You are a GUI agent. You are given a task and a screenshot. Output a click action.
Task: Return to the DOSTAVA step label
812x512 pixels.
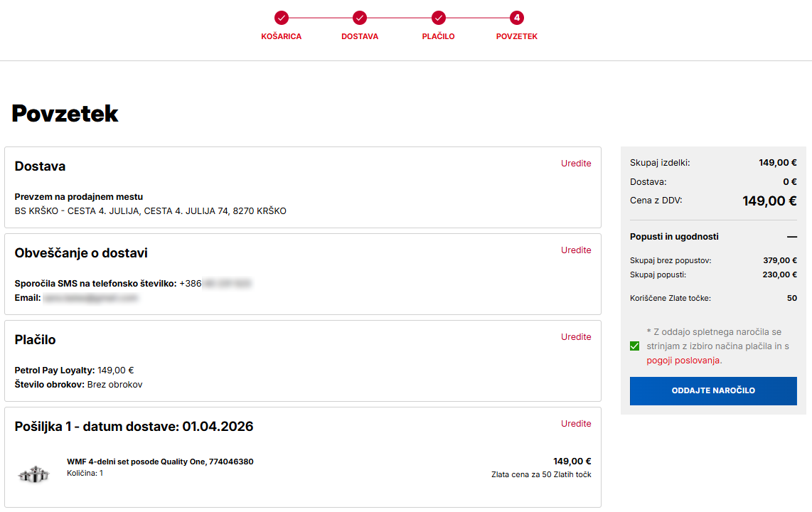point(360,36)
